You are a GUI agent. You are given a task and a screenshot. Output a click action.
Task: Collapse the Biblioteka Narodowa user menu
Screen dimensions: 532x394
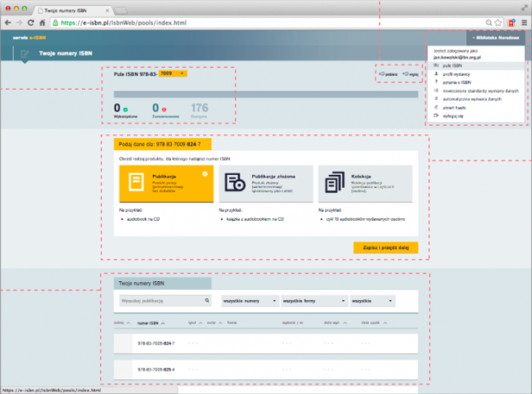(496, 38)
